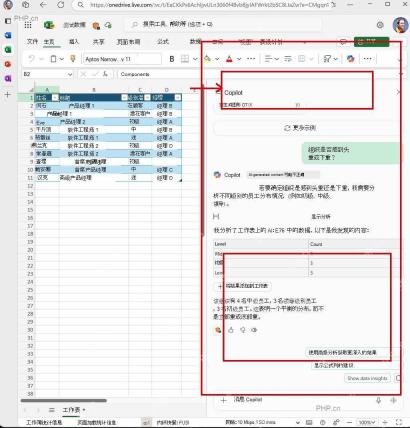Image resolution: width=410 pixels, height=428 pixels.
Task: Open the Word app in the sidebar
Action: pyautogui.click(x=8, y=35)
